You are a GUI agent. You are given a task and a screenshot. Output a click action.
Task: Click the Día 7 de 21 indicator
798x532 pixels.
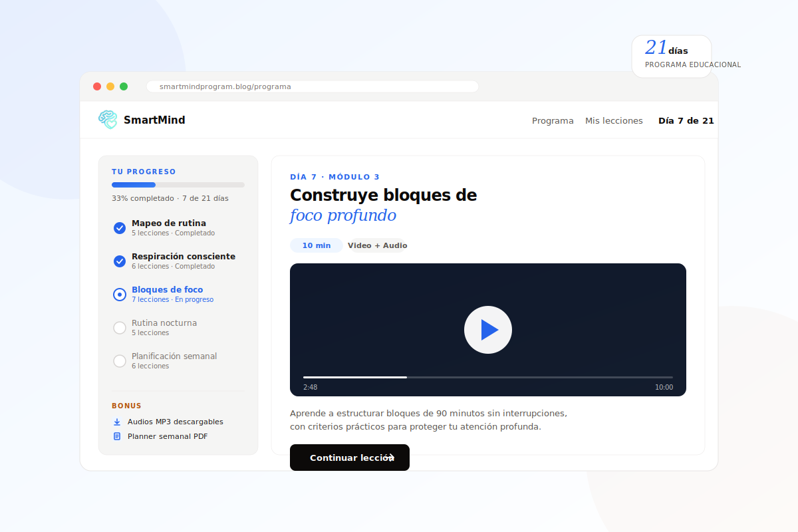686,120
